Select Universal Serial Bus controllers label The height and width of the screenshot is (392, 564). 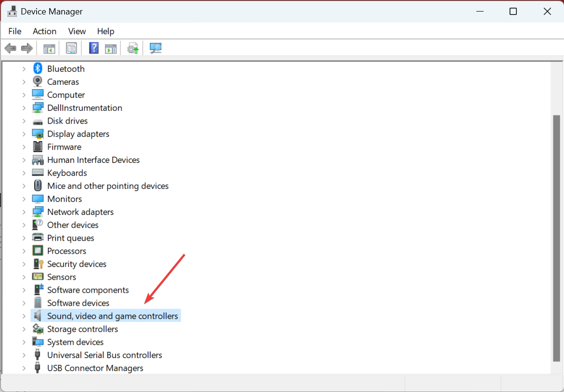coord(105,355)
